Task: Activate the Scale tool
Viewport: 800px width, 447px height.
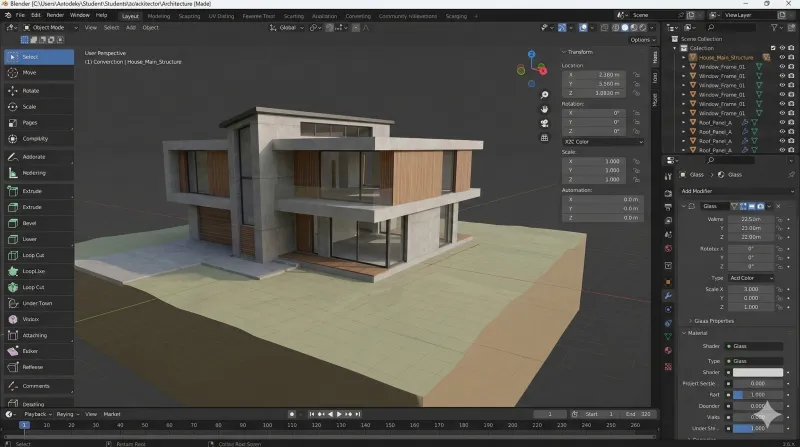Action: point(39,107)
